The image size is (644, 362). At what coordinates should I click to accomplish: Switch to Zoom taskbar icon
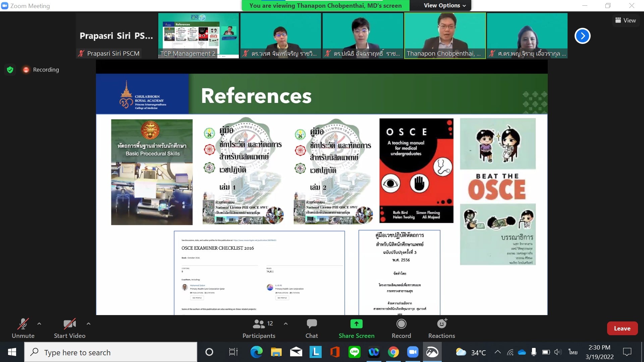click(413, 352)
